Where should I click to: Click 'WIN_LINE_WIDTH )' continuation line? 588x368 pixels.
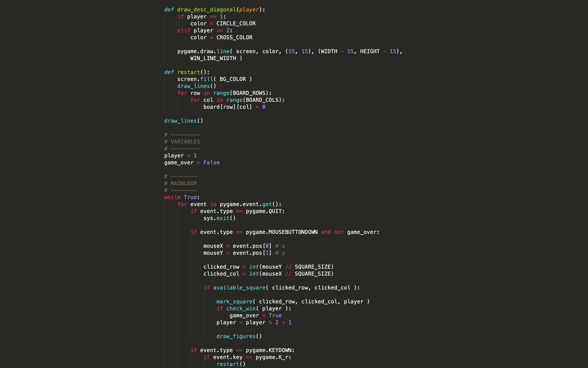(x=216, y=58)
